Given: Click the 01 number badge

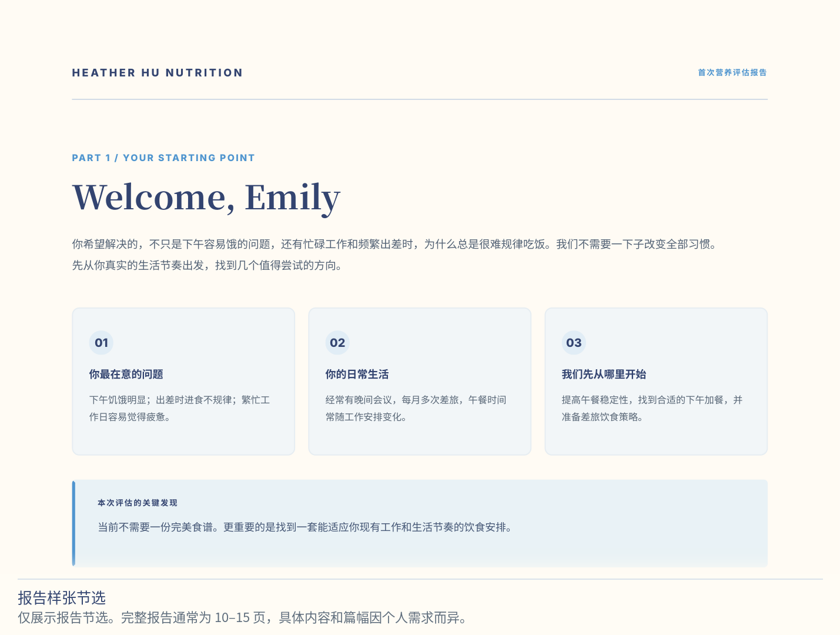Looking at the screenshot, I should tap(101, 343).
